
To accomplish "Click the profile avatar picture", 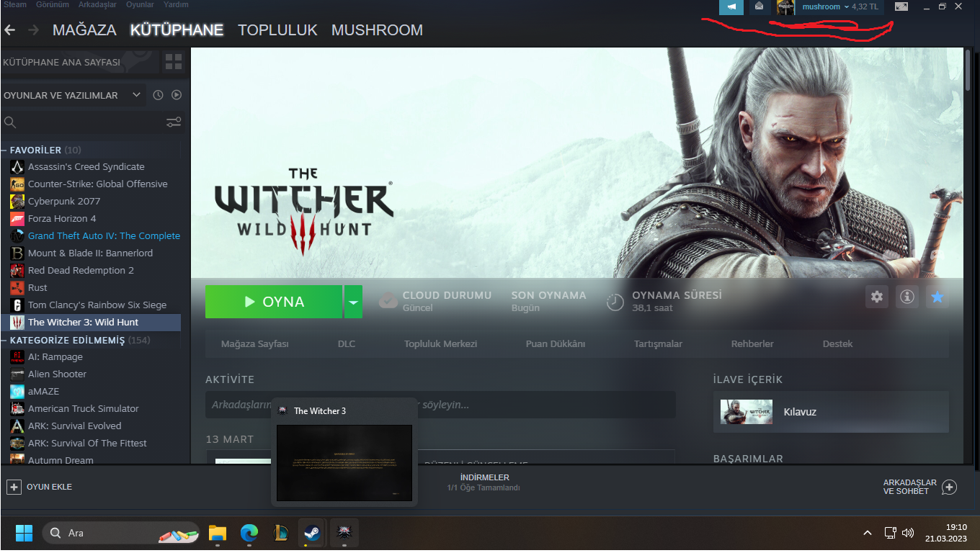I will pyautogui.click(x=786, y=6).
